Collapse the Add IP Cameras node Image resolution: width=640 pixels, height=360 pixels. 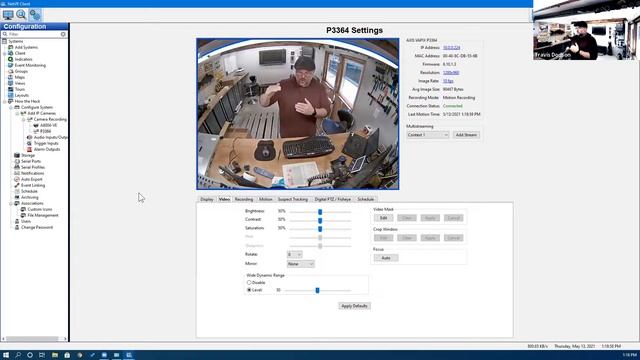pos(17,113)
